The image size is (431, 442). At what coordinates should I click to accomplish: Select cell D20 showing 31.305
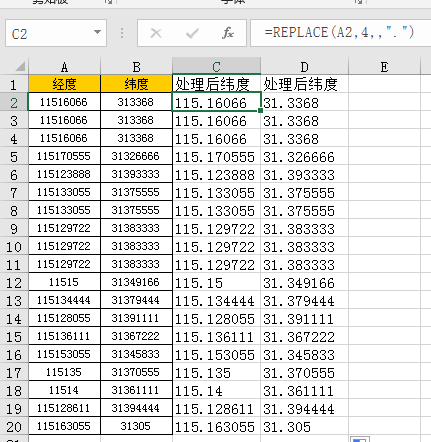point(304,426)
